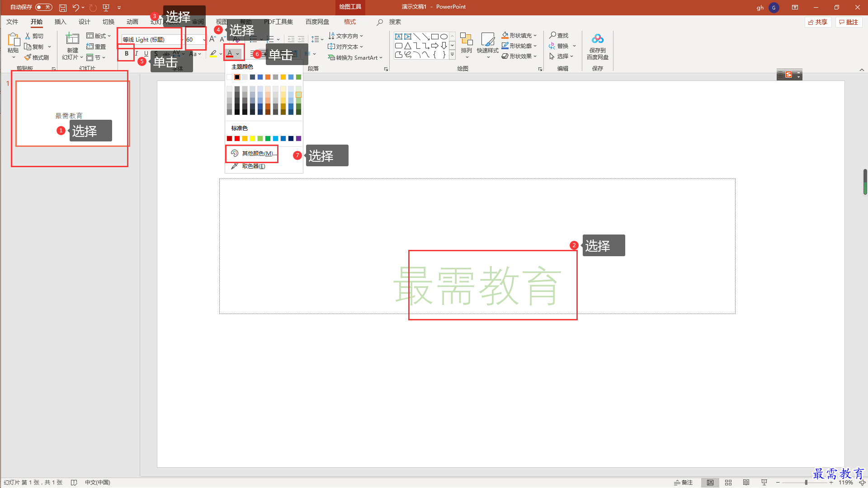Expand the Section (节) dropdown
868x488 pixels.
[x=96, y=57]
